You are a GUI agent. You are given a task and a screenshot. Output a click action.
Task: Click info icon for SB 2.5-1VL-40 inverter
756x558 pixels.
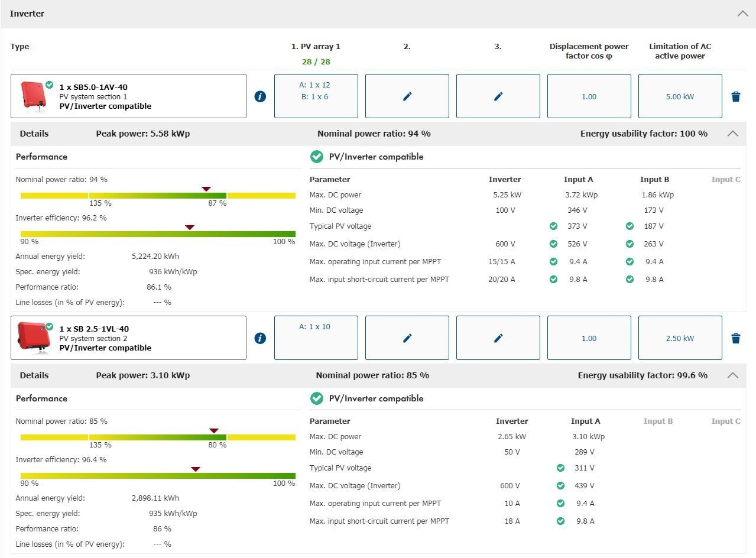[x=260, y=338]
